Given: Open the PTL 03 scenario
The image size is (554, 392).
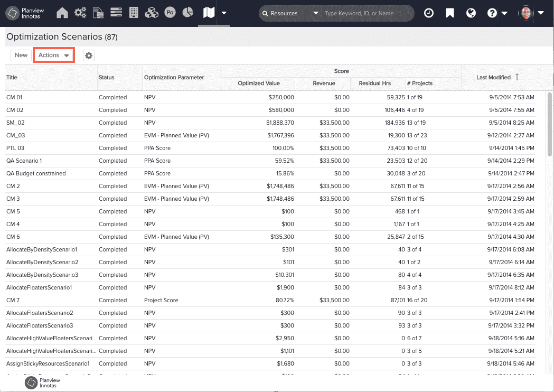Looking at the screenshot, I should point(15,148).
